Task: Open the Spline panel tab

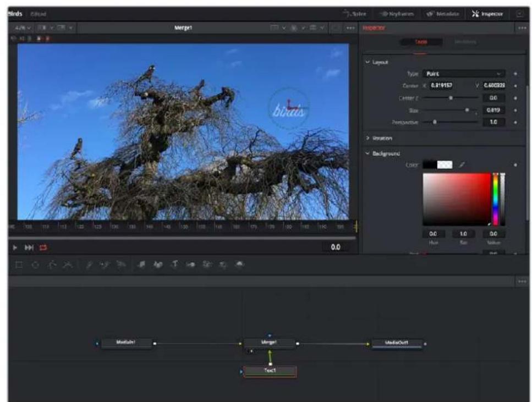Action: click(x=355, y=14)
